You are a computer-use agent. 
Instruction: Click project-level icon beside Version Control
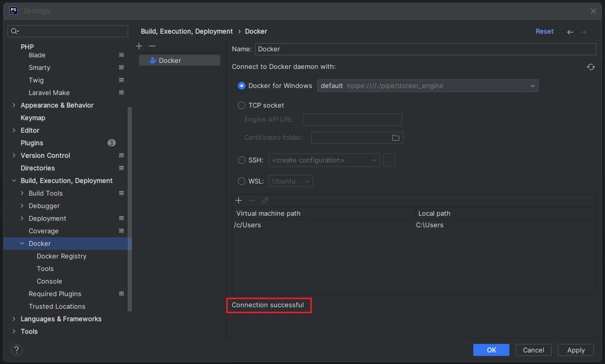tap(121, 155)
